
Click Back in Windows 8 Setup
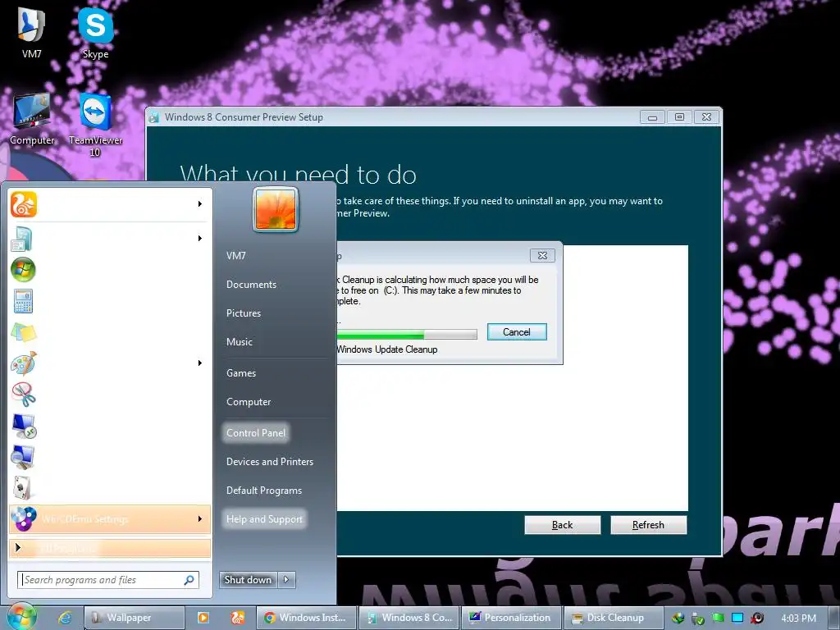pyautogui.click(x=563, y=525)
